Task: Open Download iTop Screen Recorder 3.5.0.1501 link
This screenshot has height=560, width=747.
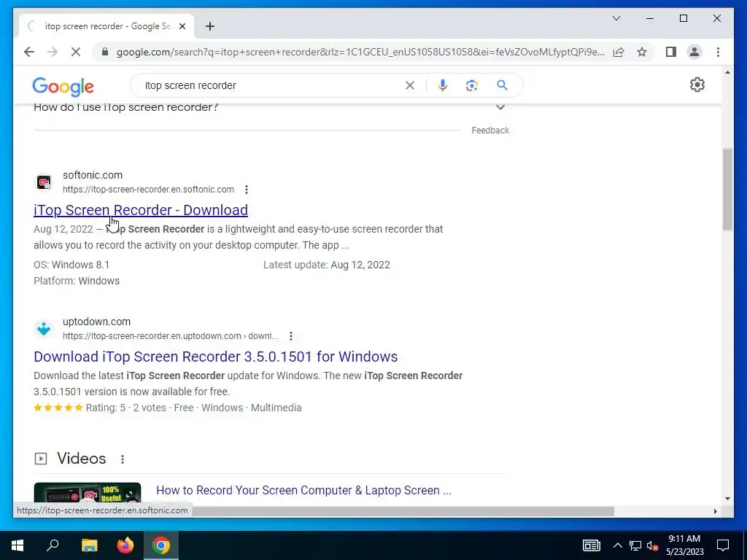Action: coord(215,357)
